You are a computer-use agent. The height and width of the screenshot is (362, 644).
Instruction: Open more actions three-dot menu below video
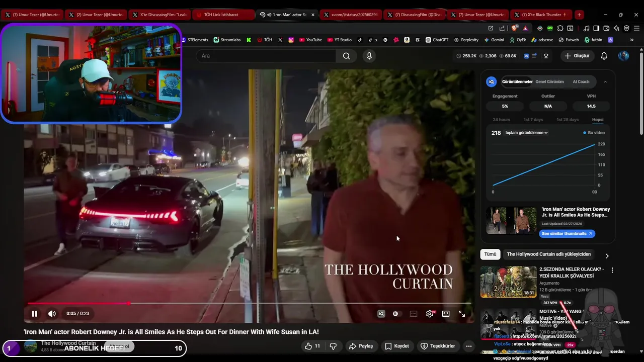pyautogui.click(x=469, y=346)
